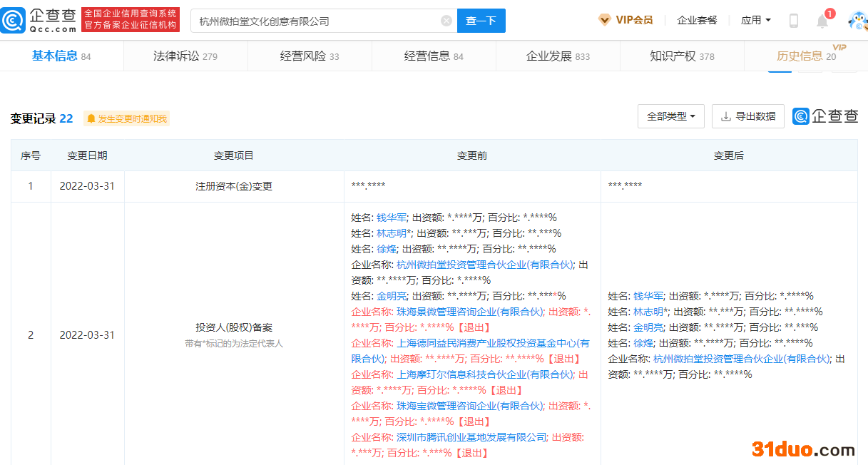Select the 经营风险 tab
Viewport: 868px width, 465px height.
(x=310, y=56)
